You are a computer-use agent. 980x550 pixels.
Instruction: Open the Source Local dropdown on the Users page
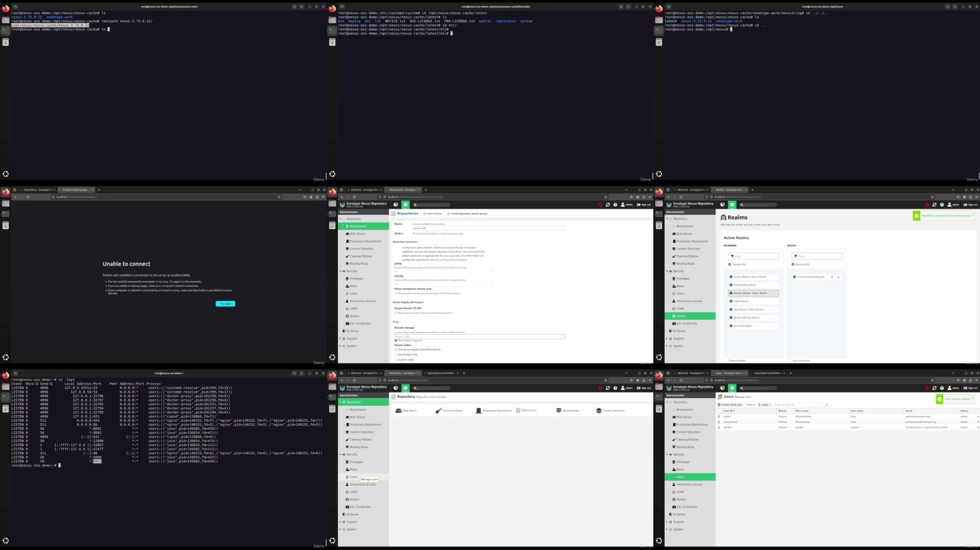coord(765,405)
